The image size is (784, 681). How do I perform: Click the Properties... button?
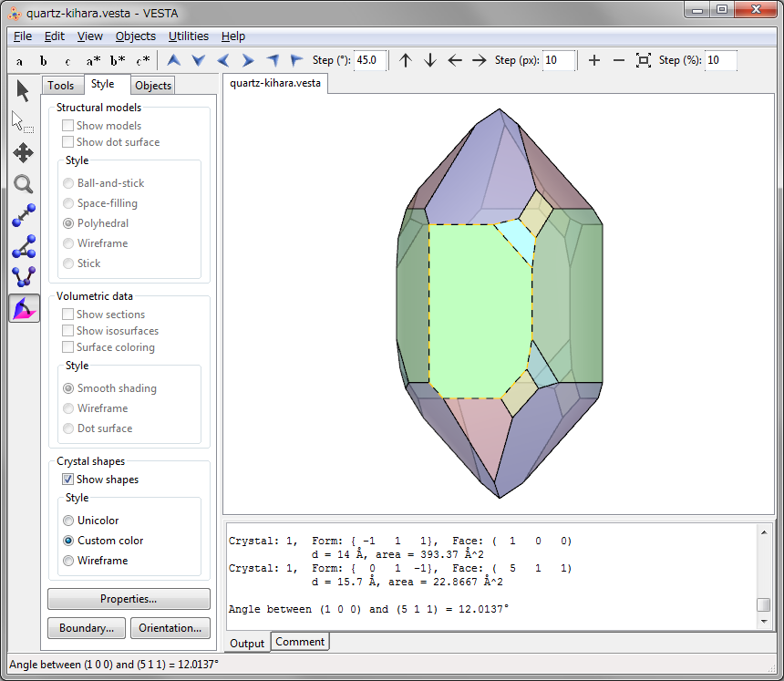(129, 599)
